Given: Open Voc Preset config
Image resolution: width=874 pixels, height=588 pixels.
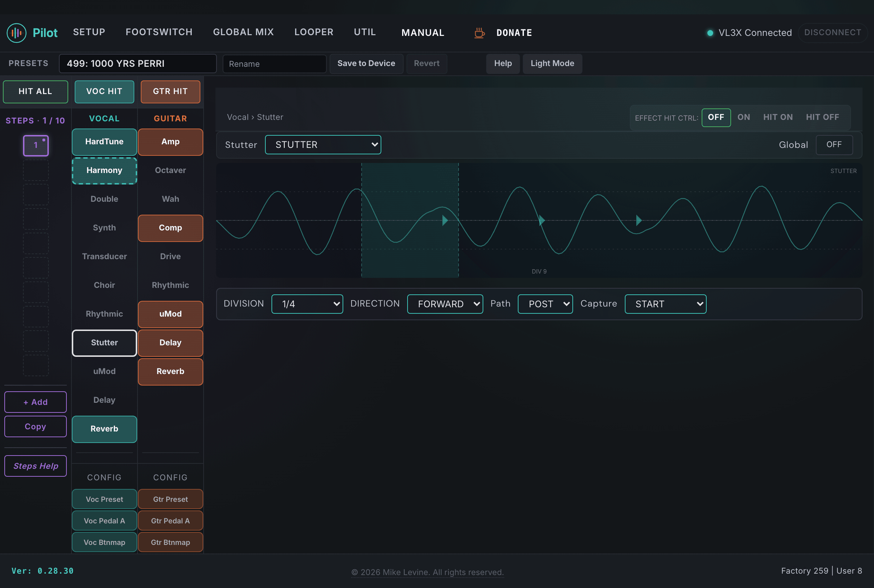Looking at the screenshot, I should [104, 499].
